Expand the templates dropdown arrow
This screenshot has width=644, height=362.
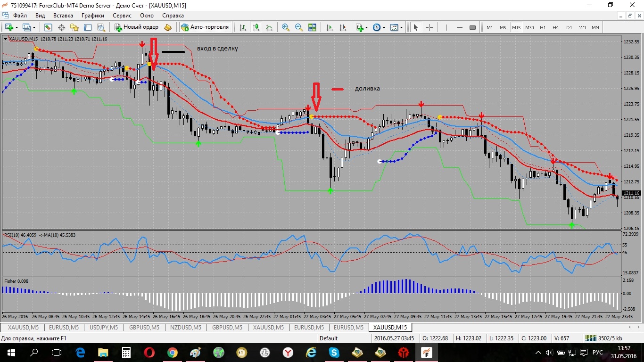(x=401, y=27)
